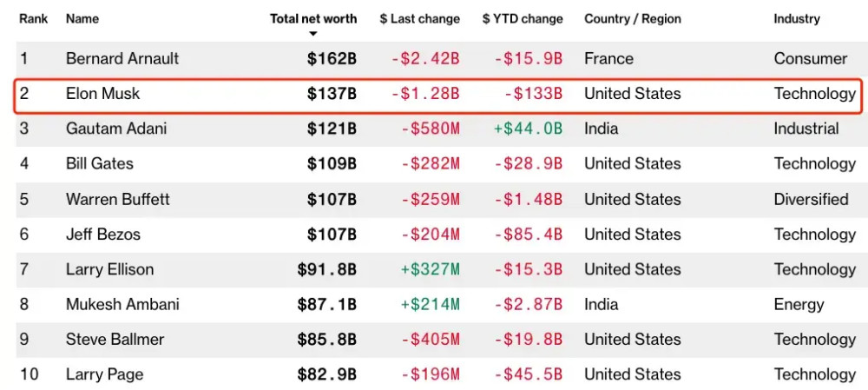Open Elon Musk's profile link
The width and height of the screenshot is (868, 390).
103,94
